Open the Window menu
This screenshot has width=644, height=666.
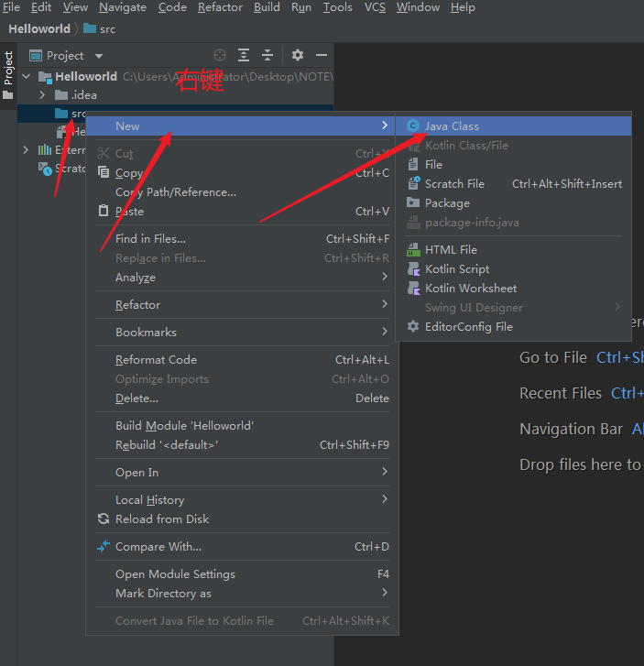[418, 7]
